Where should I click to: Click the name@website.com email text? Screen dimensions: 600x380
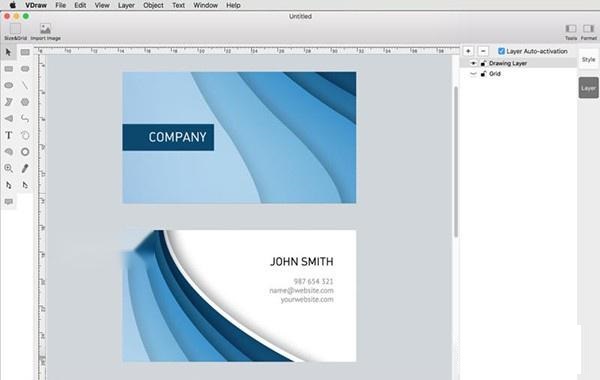point(302,290)
